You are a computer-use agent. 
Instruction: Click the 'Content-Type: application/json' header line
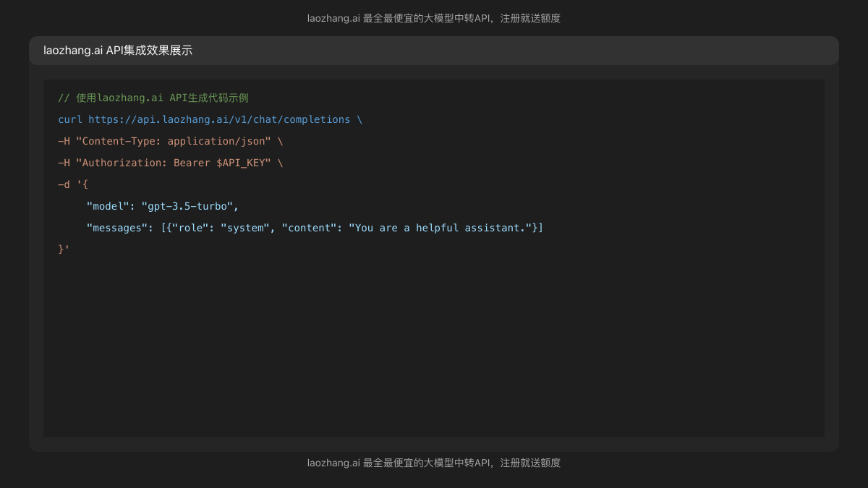[x=171, y=141]
